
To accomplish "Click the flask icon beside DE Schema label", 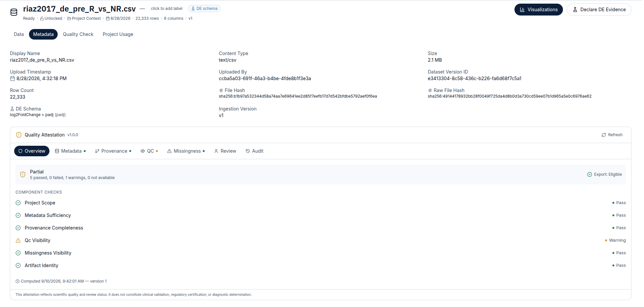I will tap(12, 109).
